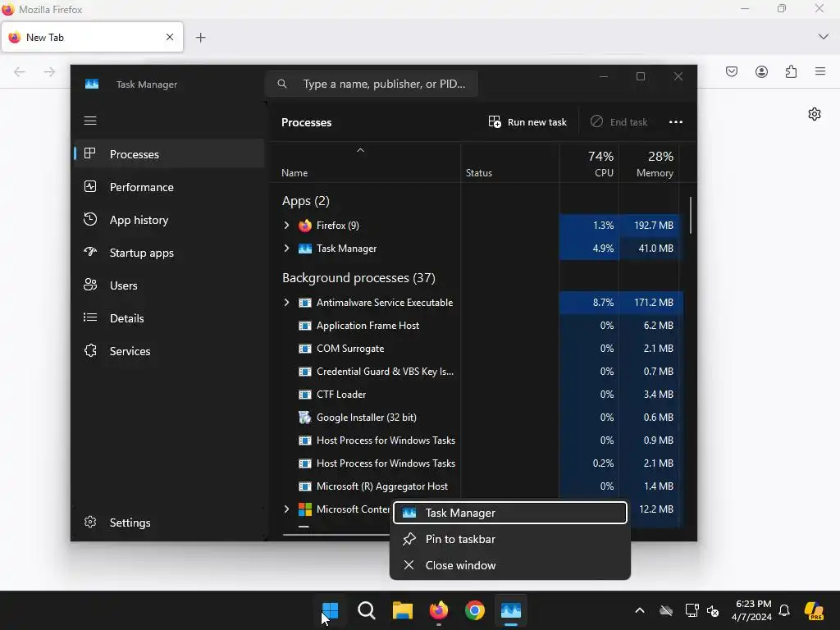
Task: Choose Task Manager in the jump list
Action: [510, 513]
